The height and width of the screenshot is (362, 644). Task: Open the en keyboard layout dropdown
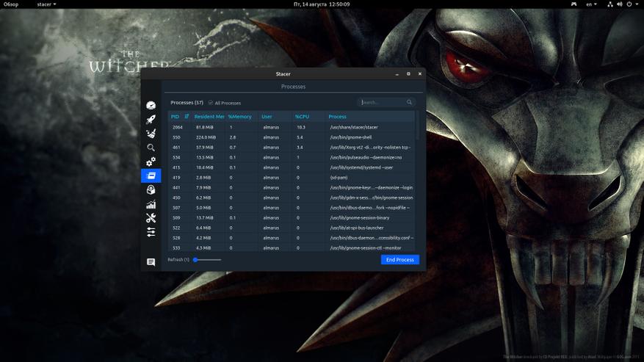tap(591, 4)
